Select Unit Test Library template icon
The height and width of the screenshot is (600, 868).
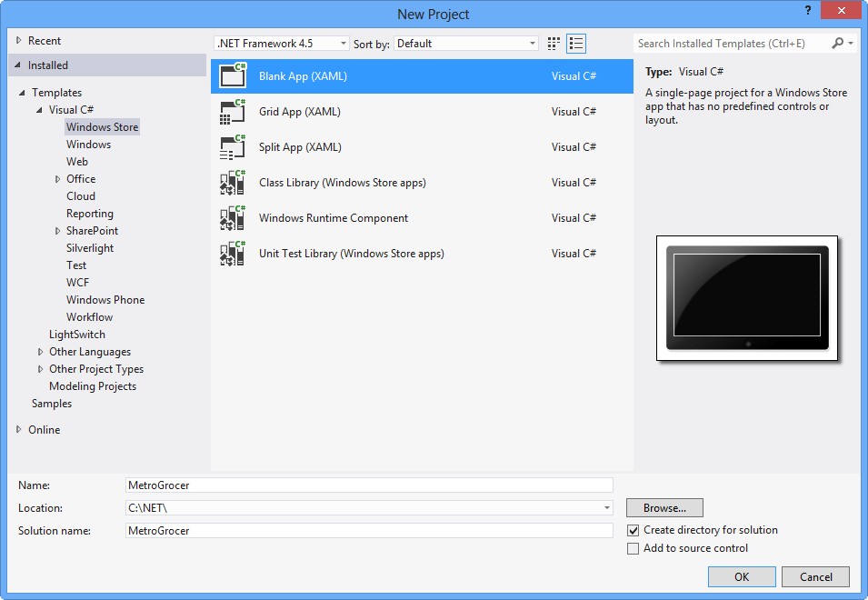pyautogui.click(x=233, y=253)
